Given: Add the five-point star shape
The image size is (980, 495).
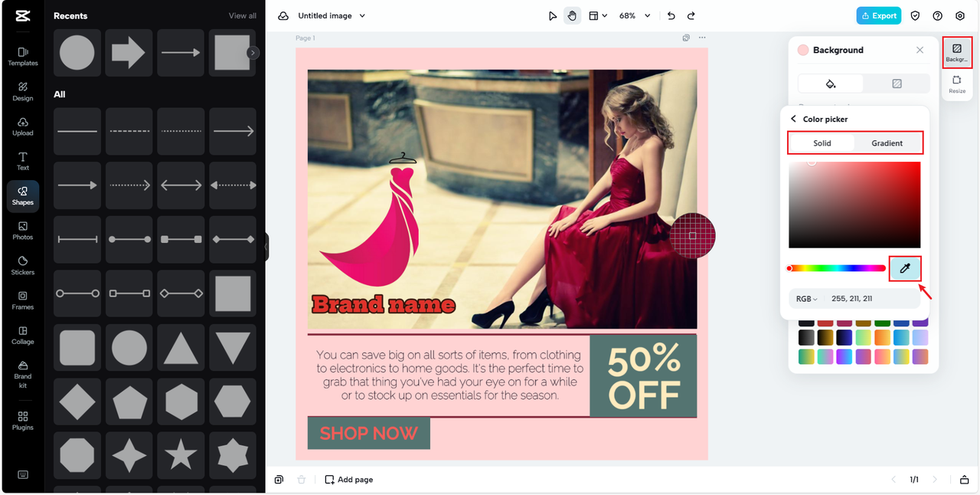Looking at the screenshot, I should point(181,457).
